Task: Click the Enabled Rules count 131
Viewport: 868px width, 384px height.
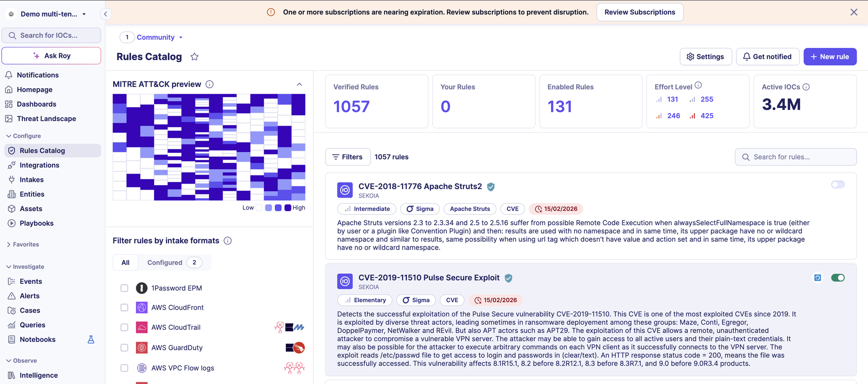Action: pyautogui.click(x=560, y=107)
